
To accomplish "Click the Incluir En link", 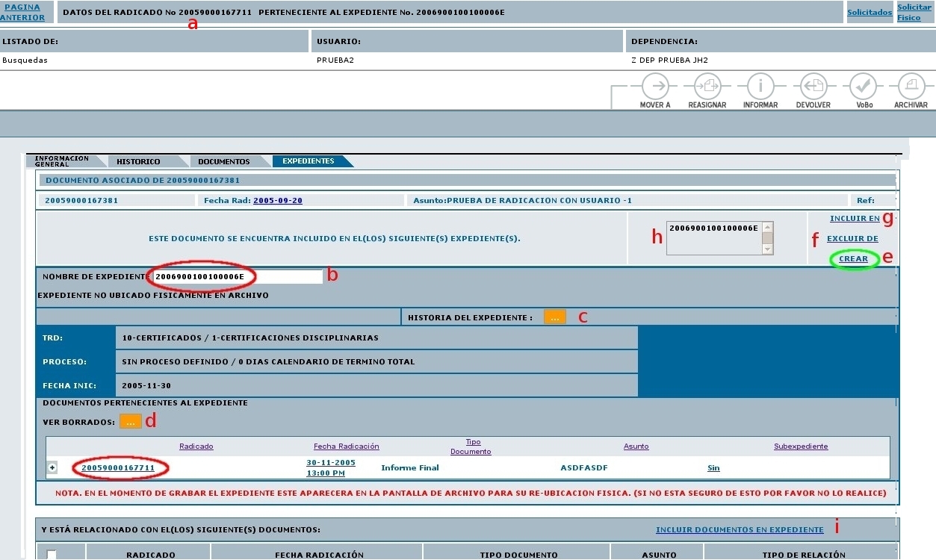I will click(855, 219).
